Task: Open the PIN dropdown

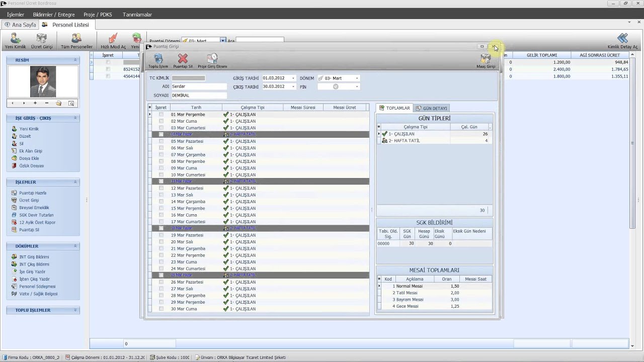Action: pyautogui.click(x=357, y=86)
